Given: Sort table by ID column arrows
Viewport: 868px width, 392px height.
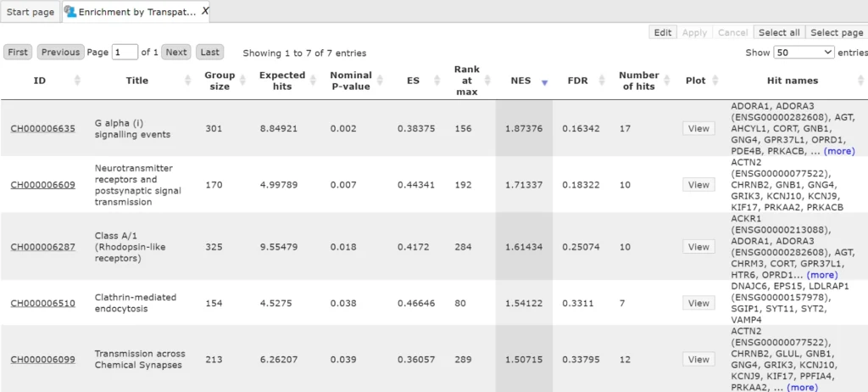Looking at the screenshot, I should click(x=78, y=81).
